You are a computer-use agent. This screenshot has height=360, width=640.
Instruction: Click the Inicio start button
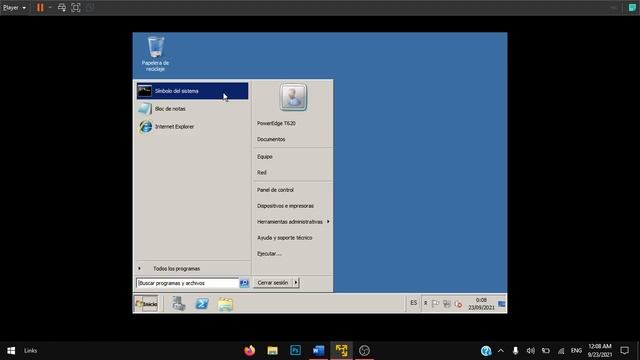[146, 304]
